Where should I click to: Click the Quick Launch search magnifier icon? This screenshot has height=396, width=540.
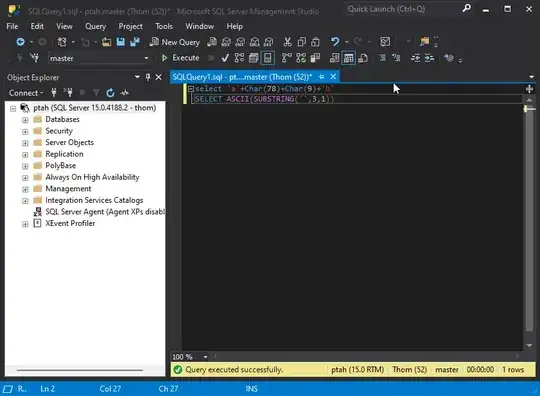[x=467, y=8]
